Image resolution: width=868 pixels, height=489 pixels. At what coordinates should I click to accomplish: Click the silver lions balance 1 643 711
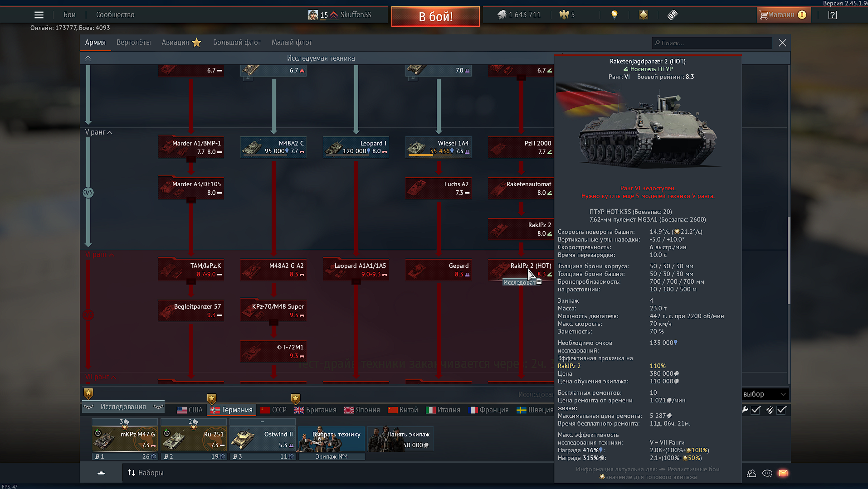(x=519, y=15)
